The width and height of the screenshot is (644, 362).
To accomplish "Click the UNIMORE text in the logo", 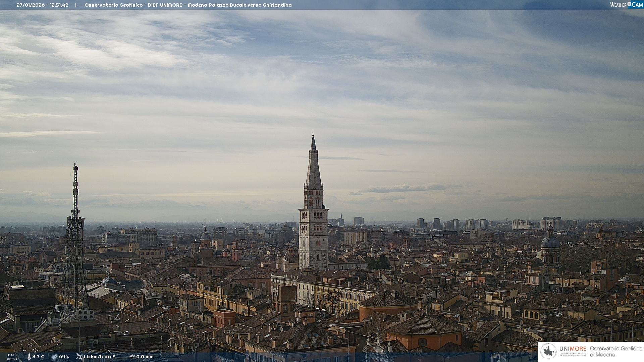I will (573, 349).
